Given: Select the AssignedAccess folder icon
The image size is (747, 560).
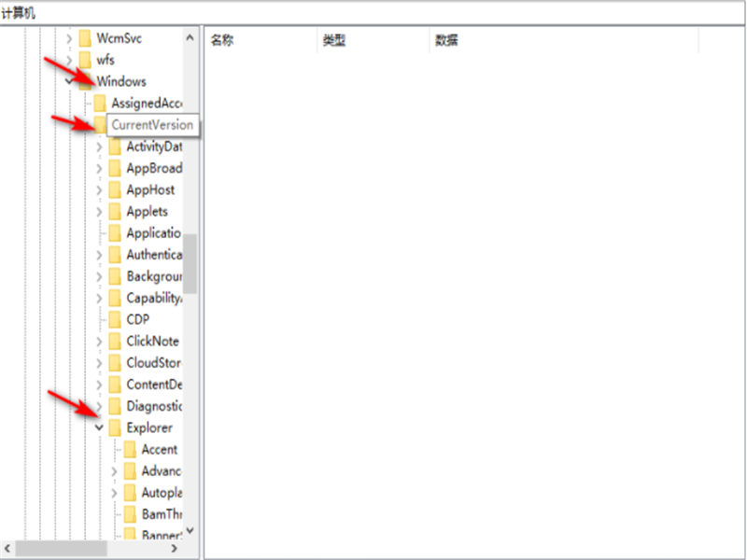Looking at the screenshot, I should click(99, 103).
